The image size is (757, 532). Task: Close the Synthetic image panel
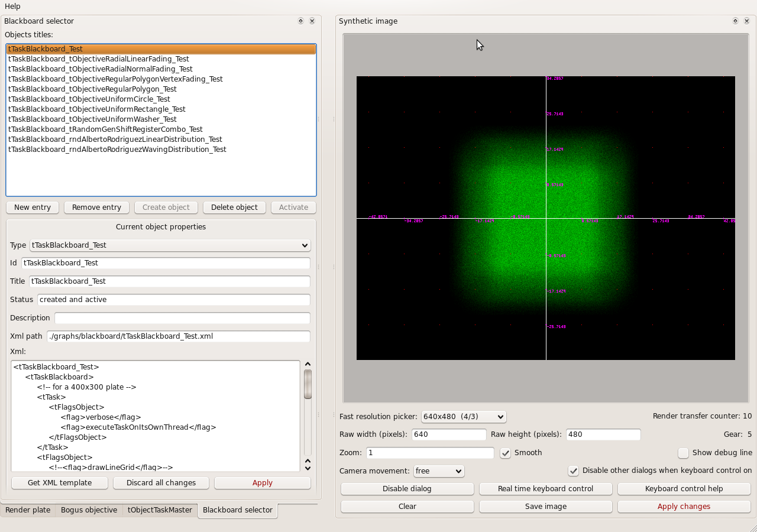(746, 21)
